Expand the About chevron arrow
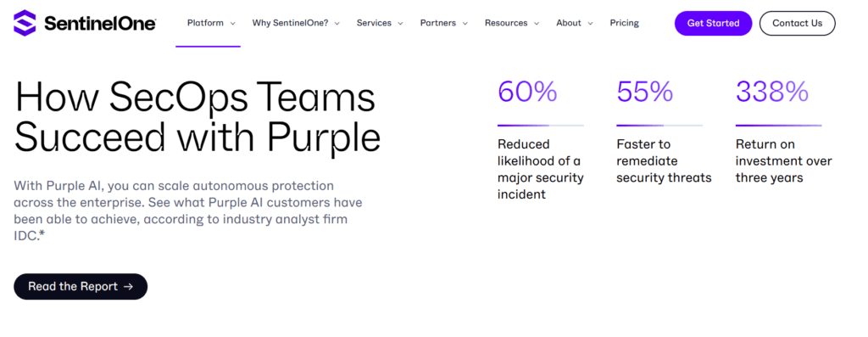 (x=590, y=24)
